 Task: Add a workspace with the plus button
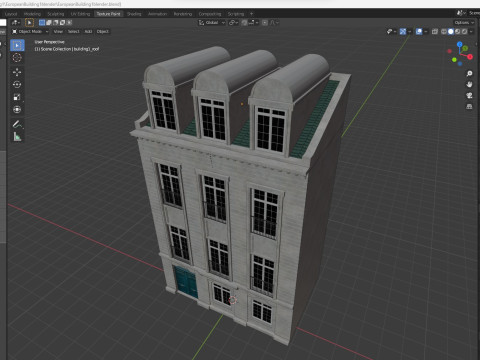[x=251, y=14]
